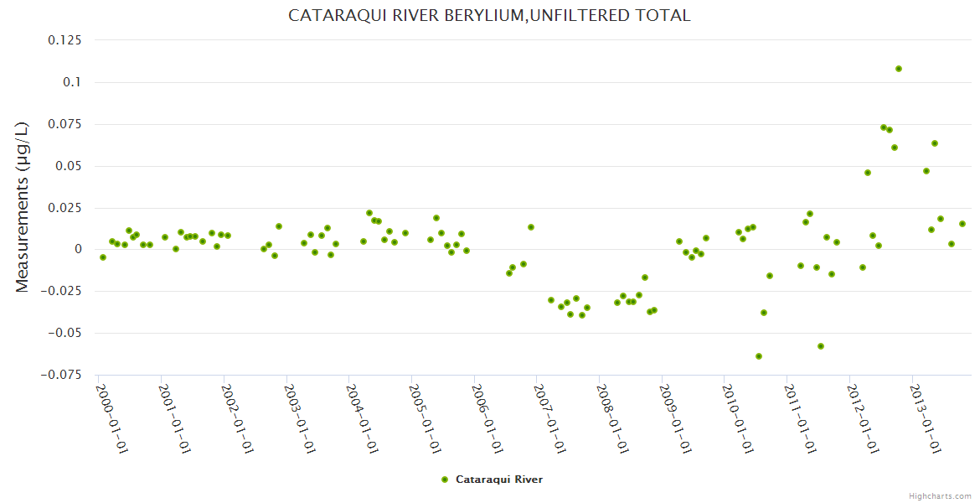Click the green legend marker dot
Screen dimensions: 980x503
[x=445, y=480]
